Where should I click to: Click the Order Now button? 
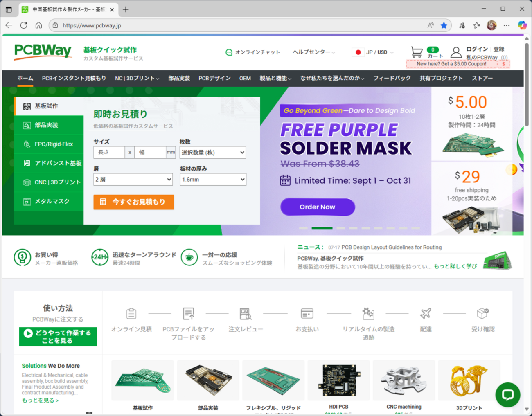click(x=318, y=207)
